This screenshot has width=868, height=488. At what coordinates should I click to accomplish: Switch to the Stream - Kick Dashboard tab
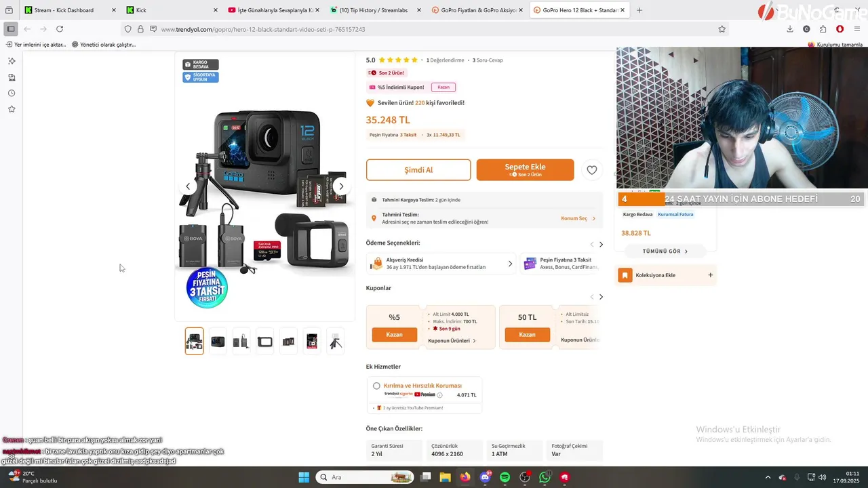coord(66,10)
